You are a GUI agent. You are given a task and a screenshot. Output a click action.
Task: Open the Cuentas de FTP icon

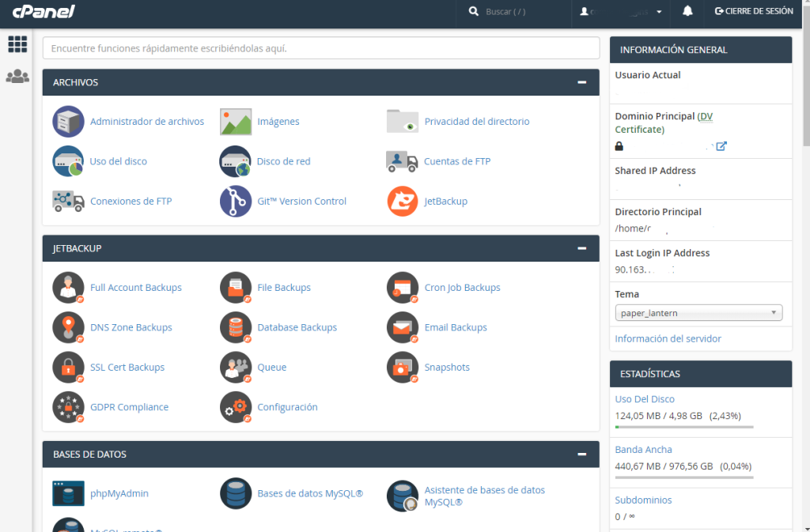pyautogui.click(x=402, y=161)
